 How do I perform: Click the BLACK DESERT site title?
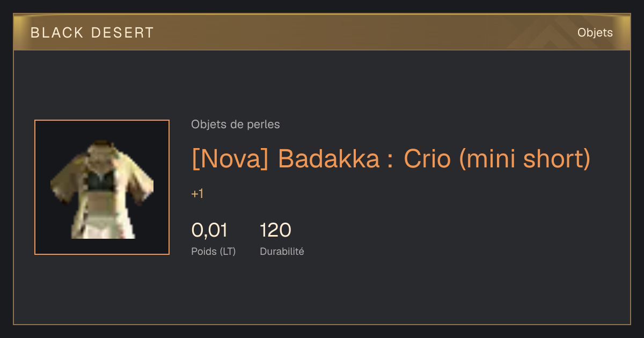(92, 33)
